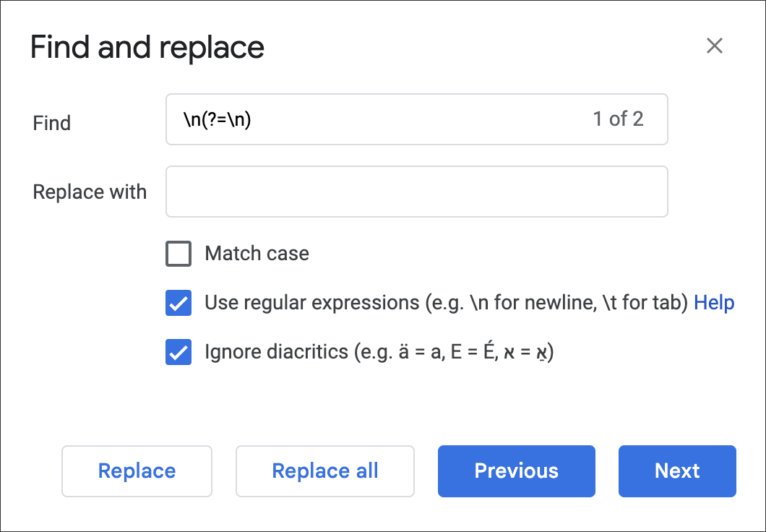Image resolution: width=766 pixels, height=532 pixels.
Task: Click the diacritics example text in parentheses
Action: pos(454,352)
